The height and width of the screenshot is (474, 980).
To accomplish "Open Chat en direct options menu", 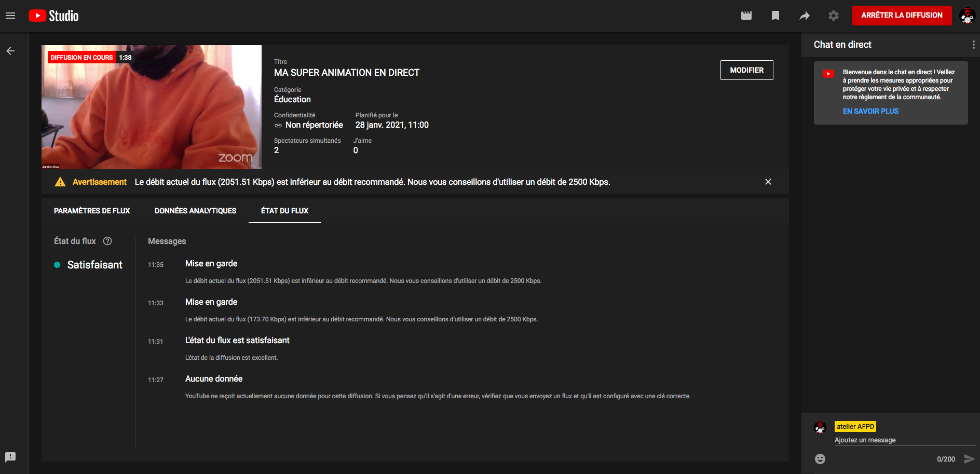I will click(973, 45).
